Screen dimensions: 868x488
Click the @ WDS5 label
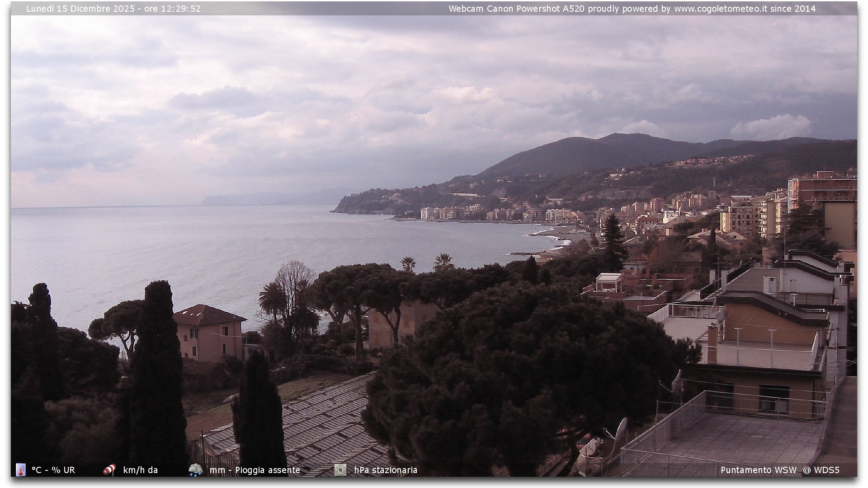821,470
